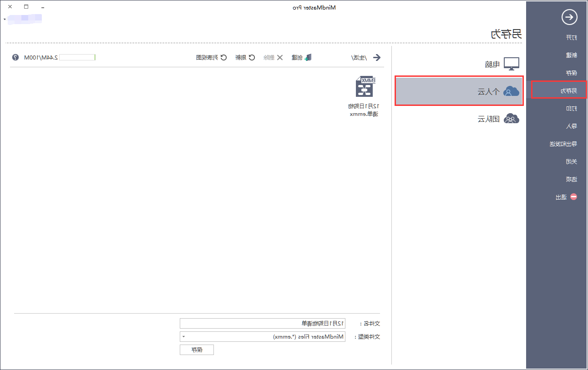
Task: Click the computer monitor icon
Action: click(x=511, y=64)
